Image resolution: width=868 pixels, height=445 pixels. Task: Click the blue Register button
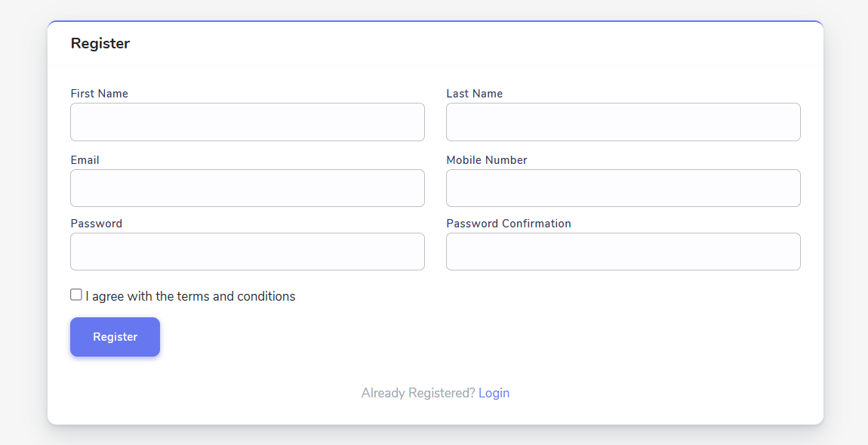point(115,337)
